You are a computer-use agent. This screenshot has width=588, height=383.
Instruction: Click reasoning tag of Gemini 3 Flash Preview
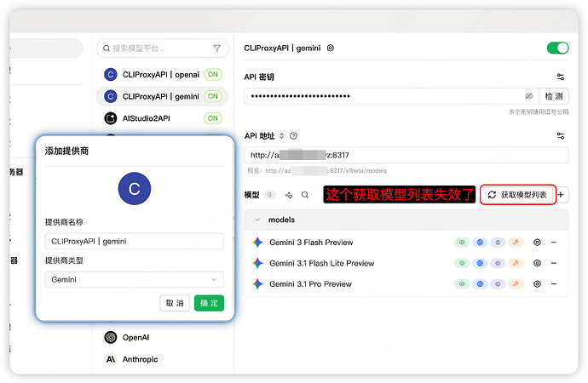point(498,243)
